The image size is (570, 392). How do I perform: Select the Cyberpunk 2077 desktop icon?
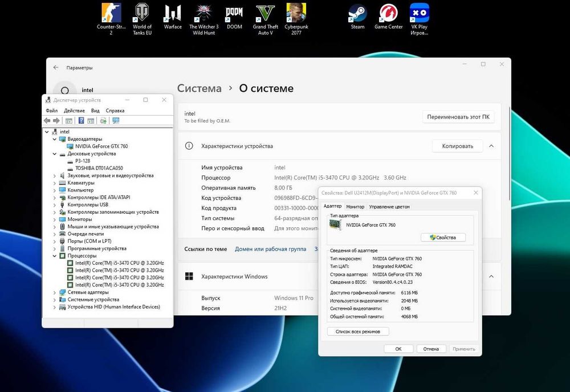[296, 19]
